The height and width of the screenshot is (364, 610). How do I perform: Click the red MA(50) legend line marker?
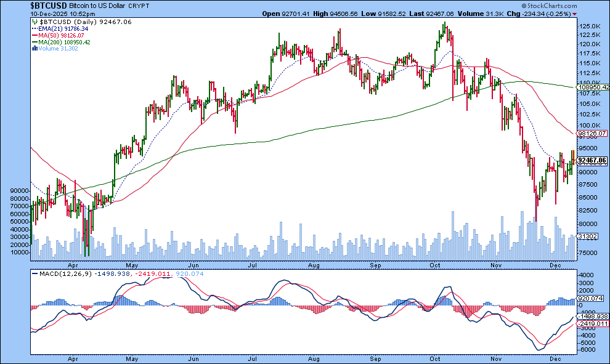tap(33, 35)
